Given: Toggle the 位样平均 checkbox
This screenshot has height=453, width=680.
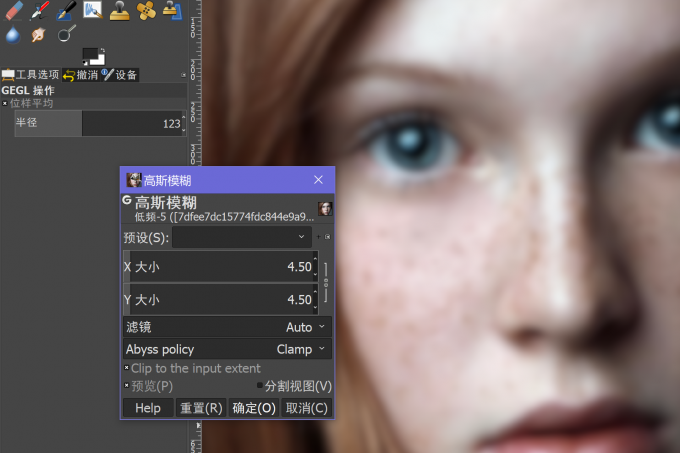Looking at the screenshot, I should pyautogui.click(x=5, y=103).
